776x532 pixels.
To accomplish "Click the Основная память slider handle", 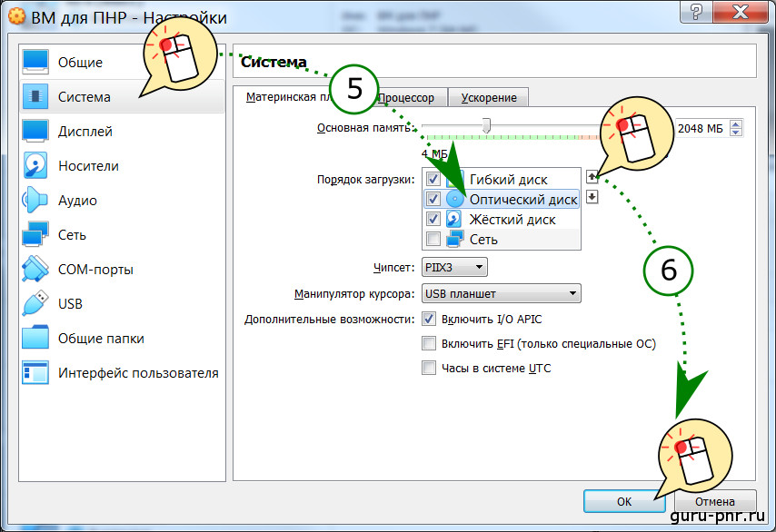I will pos(487,126).
